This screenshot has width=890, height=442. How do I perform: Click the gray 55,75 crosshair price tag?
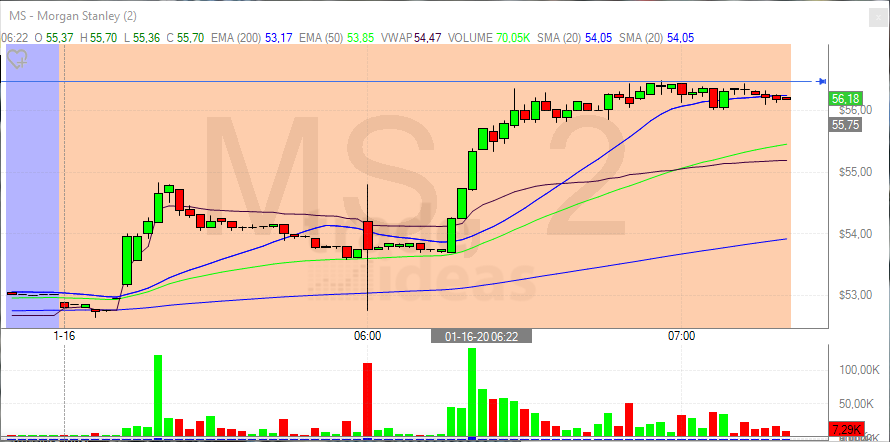(845, 125)
